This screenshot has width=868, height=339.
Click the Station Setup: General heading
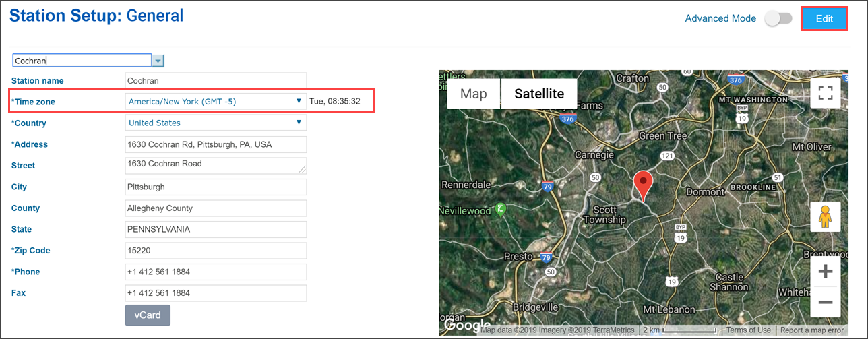(97, 15)
